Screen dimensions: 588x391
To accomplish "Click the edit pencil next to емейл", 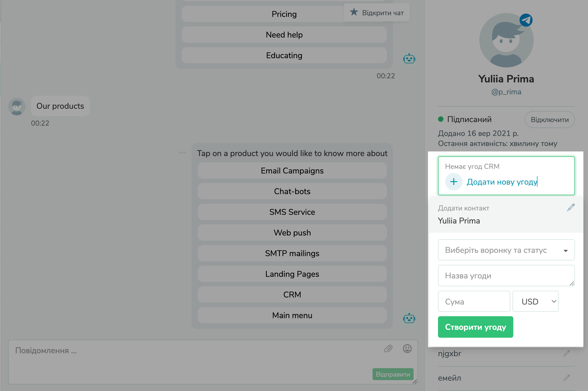I will tap(567, 378).
